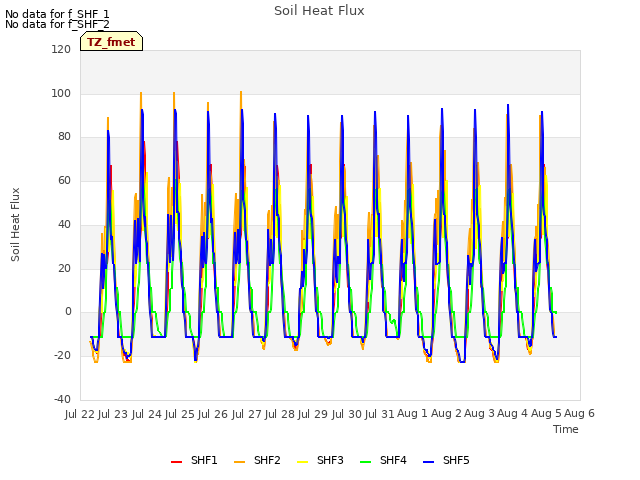Screen dimensions: 640x480
Task: Click the Soil Heat Flux chart title
Action: pos(319,11)
